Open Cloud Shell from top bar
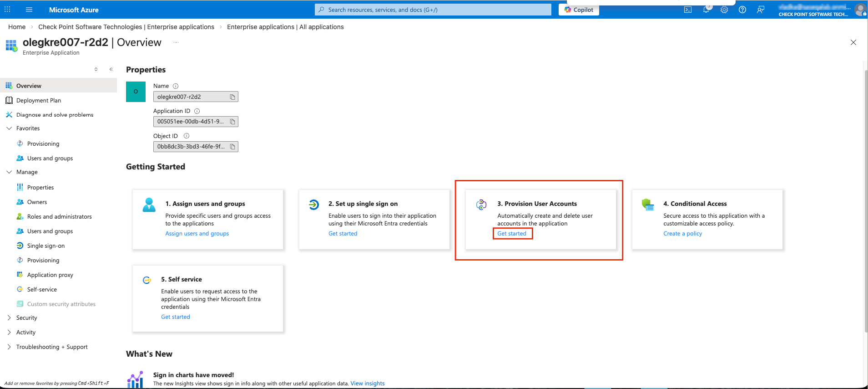The image size is (868, 389). pos(688,10)
